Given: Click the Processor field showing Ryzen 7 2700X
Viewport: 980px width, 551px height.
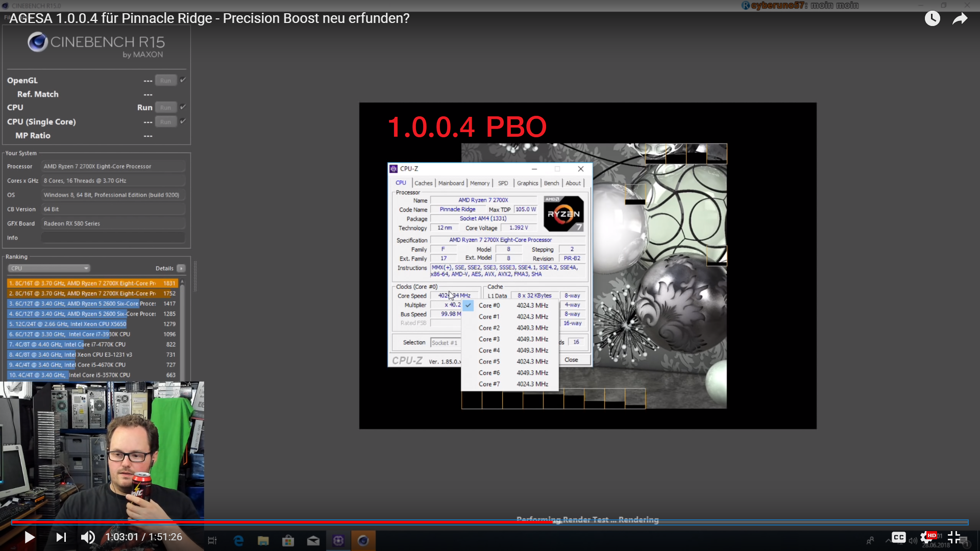Looking at the screenshot, I should click(113, 166).
